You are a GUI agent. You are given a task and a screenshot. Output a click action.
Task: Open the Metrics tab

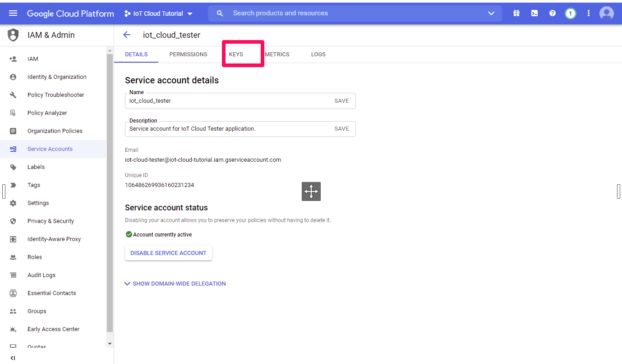[x=277, y=55]
